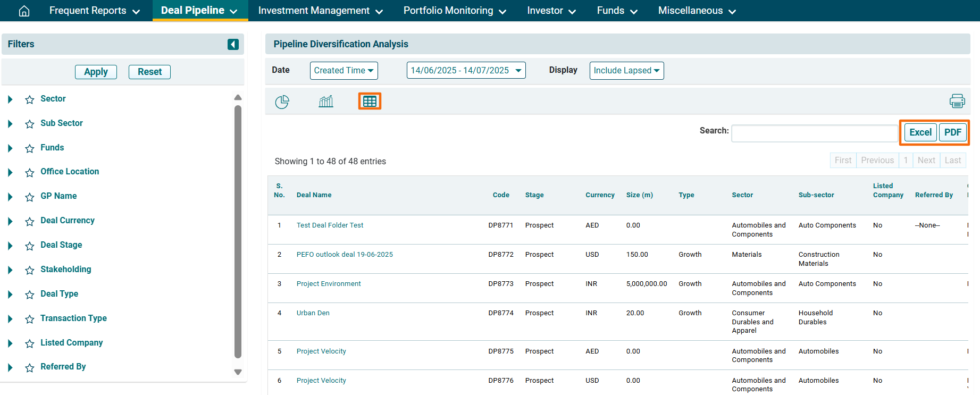Image resolution: width=980 pixels, height=395 pixels.
Task: Open the Urban Den deal link
Action: 313,313
